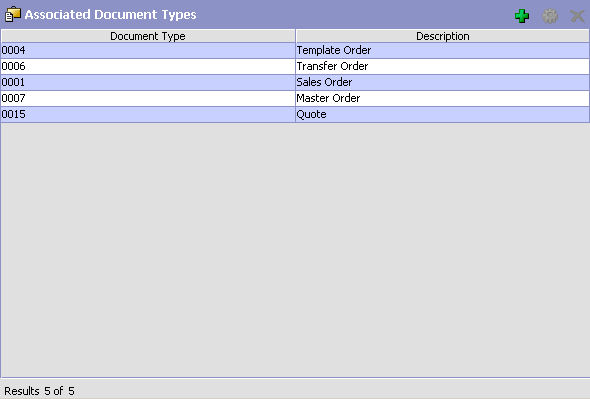The image size is (590, 399).
Task: Select document type 0004 cell
Action: 148,50
